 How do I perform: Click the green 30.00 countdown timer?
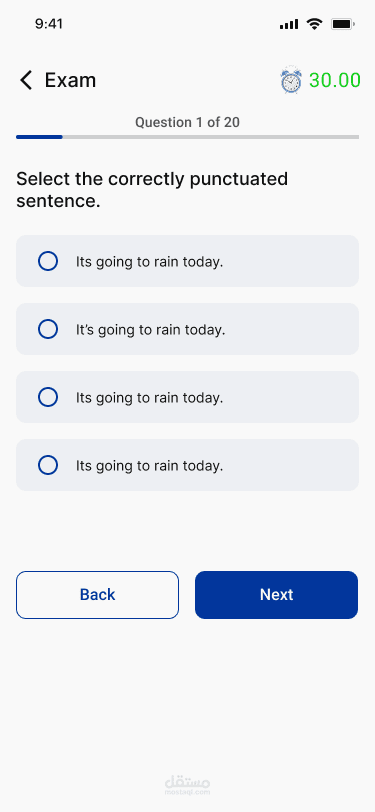(x=335, y=80)
